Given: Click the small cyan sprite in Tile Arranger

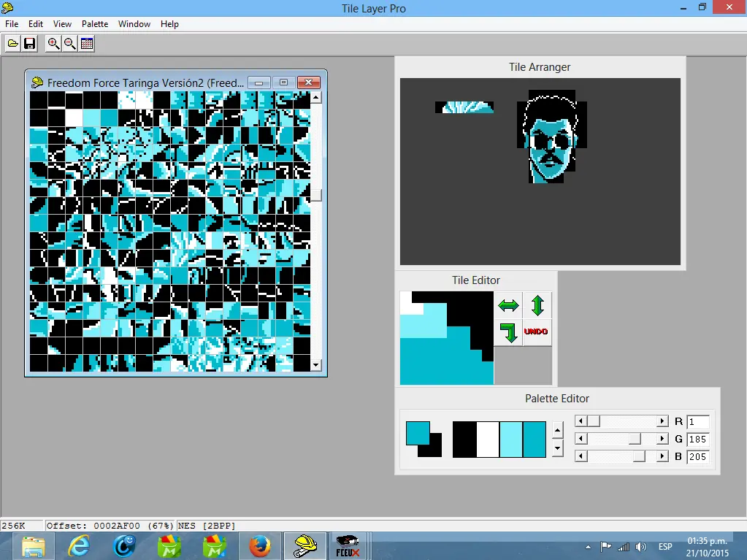Looking at the screenshot, I should [x=464, y=107].
